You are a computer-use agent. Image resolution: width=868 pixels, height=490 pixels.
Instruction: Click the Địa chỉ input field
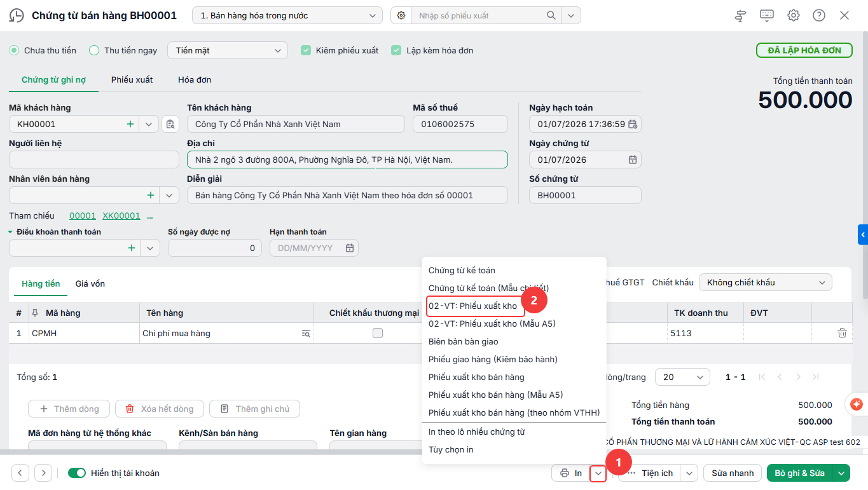point(347,160)
